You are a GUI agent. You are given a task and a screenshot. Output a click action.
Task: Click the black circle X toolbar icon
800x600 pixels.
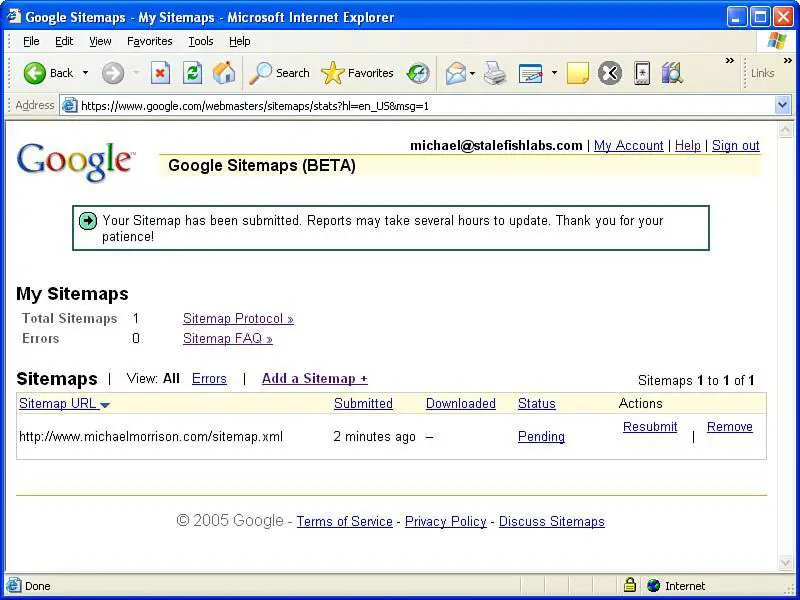click(610, 73)
